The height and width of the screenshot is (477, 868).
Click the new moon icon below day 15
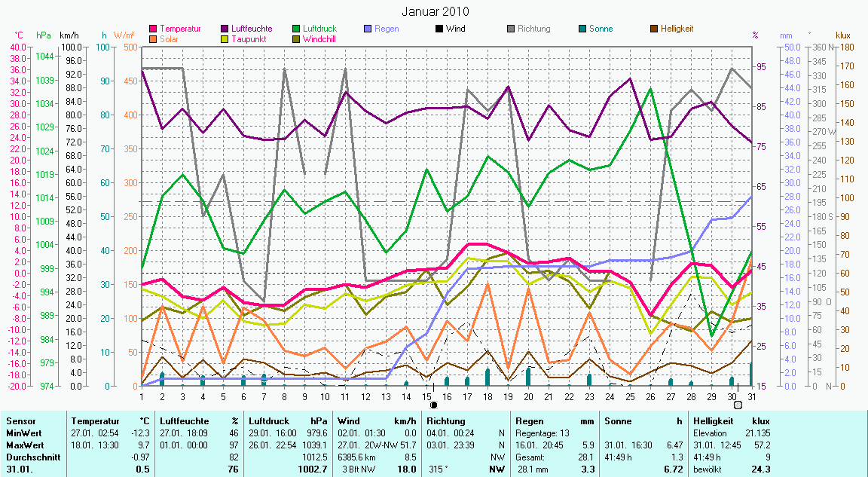pyautogui.click(x=433, y=405)
